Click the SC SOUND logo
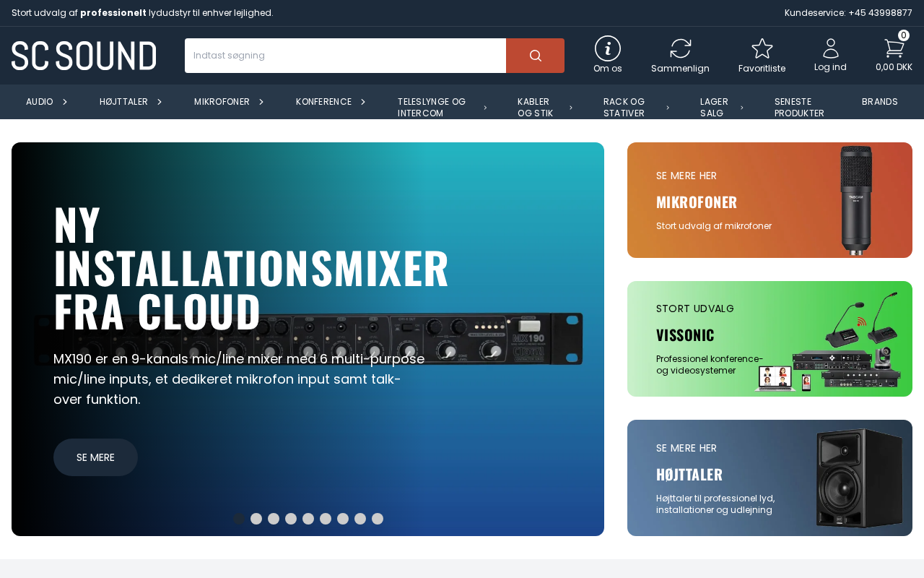Image resolution: width=924 pixels, height=578 pixels. 84,56
